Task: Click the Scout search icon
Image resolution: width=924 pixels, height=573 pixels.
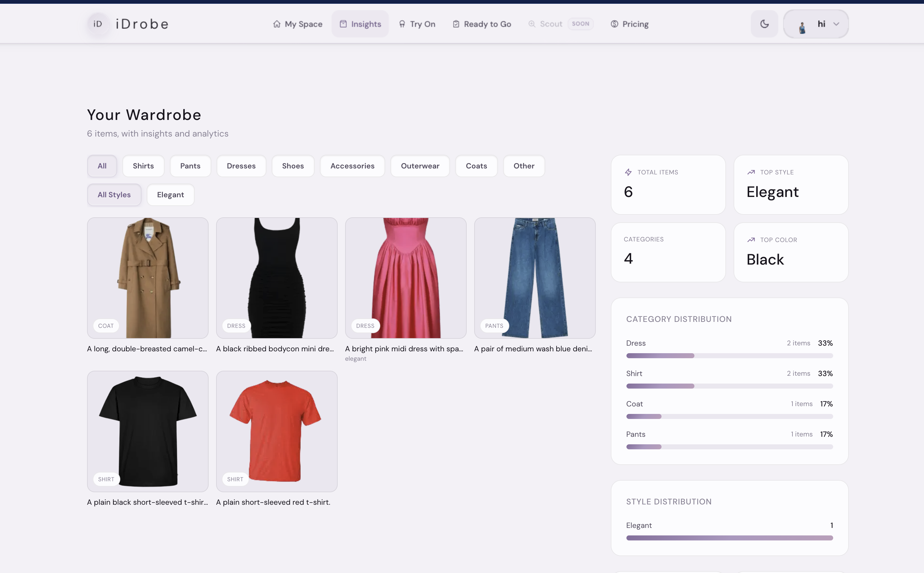Action: tap(532, 24)
